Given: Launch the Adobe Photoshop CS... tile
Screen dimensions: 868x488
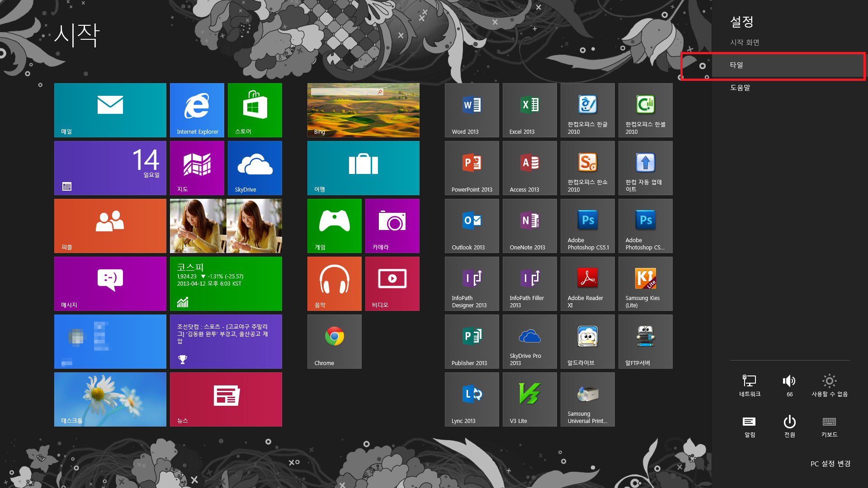Looking at the screenshot, I should tap(646, 226).
